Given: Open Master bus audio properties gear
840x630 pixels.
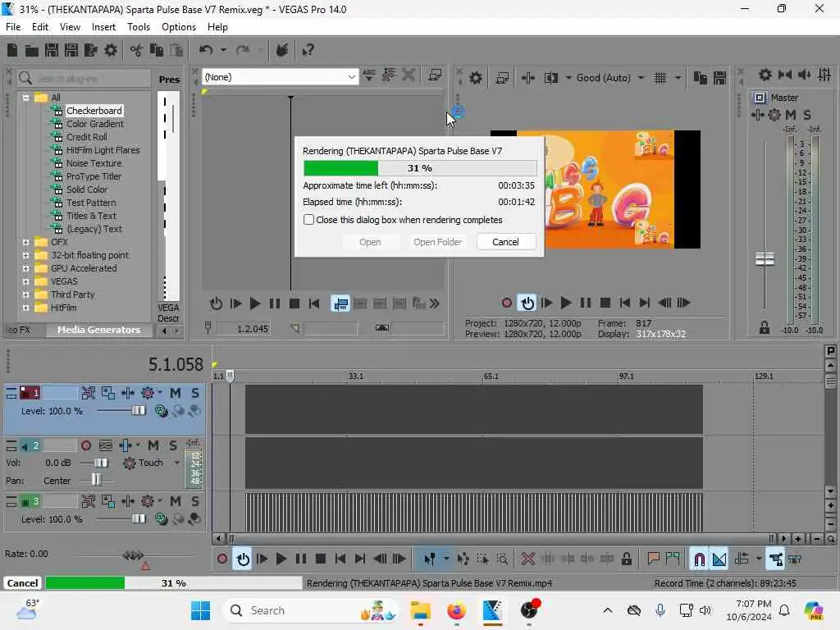Looking at the screenshot, I should point(765,75).
